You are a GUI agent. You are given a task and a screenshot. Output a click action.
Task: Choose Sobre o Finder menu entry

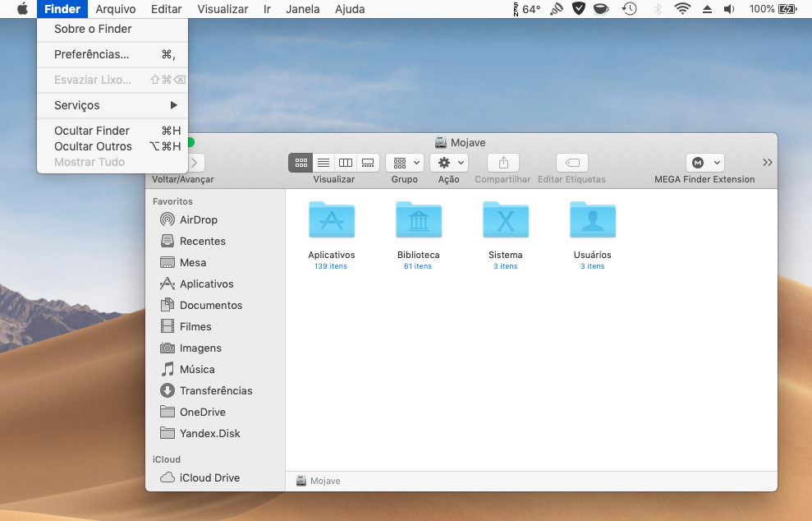click(112, 29)
